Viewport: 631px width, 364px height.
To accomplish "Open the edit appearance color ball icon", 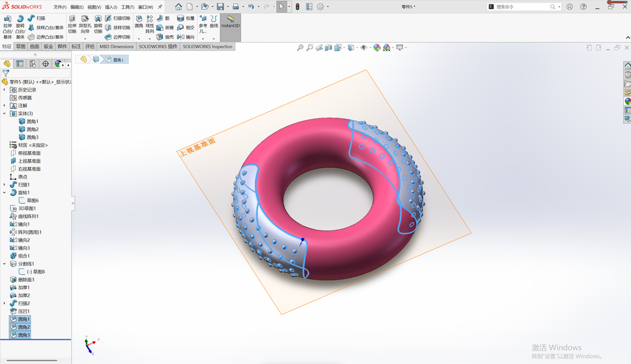I will coord(377,47).
